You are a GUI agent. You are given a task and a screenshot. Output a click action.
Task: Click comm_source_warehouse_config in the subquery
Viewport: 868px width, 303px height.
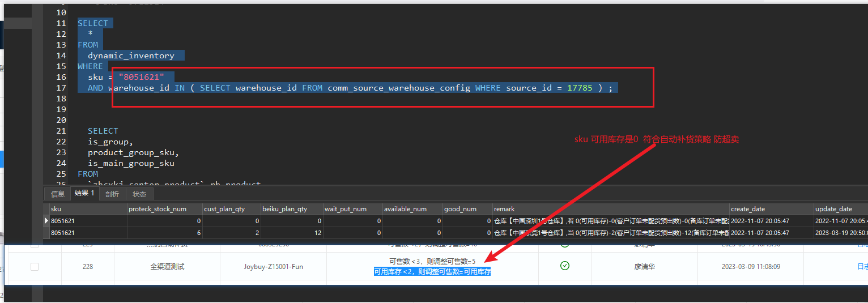(x=399, y=88)
